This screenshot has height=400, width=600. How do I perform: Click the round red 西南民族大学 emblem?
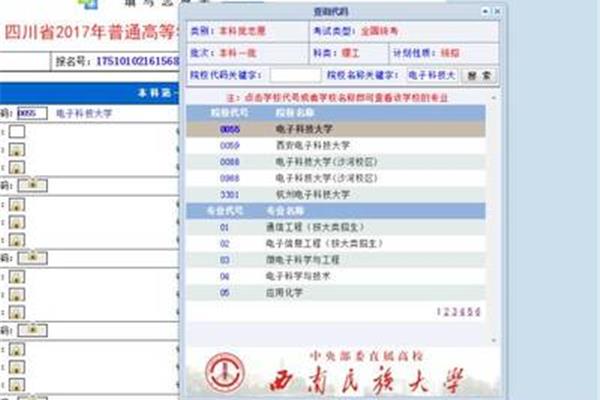(x=225, y=372)
